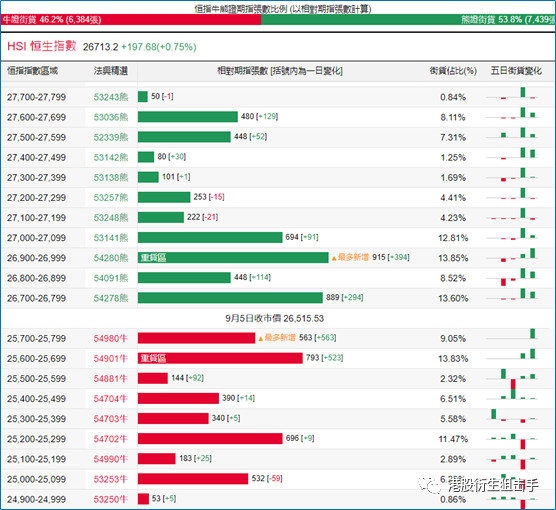Click five-day sparkline for 25,500-25,599 row
Viewport: 556px width, 510px height.
[512, 378]
